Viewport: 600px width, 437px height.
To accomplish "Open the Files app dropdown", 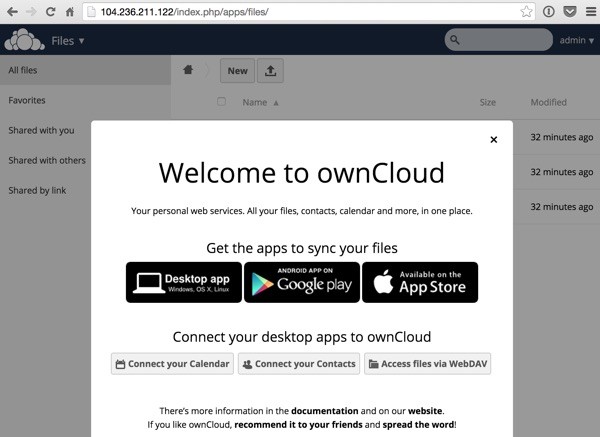I will point(68,41).
